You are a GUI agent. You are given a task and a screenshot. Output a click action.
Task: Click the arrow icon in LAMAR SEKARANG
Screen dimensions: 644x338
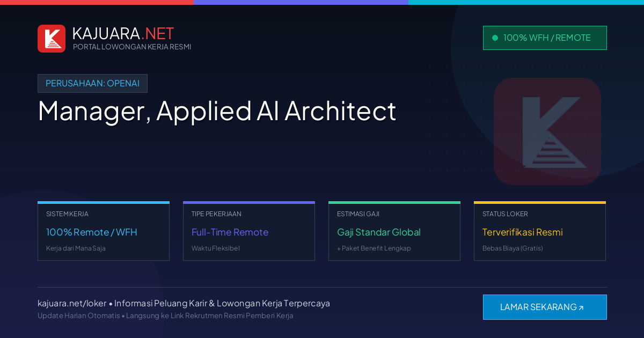click(x=581, y=307)
